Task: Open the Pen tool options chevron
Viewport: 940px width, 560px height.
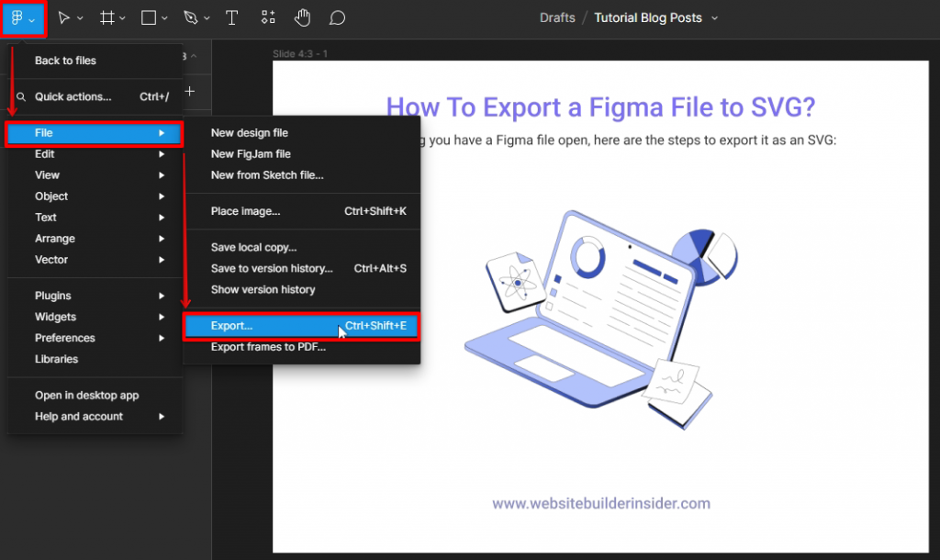Action: (207, 18)
